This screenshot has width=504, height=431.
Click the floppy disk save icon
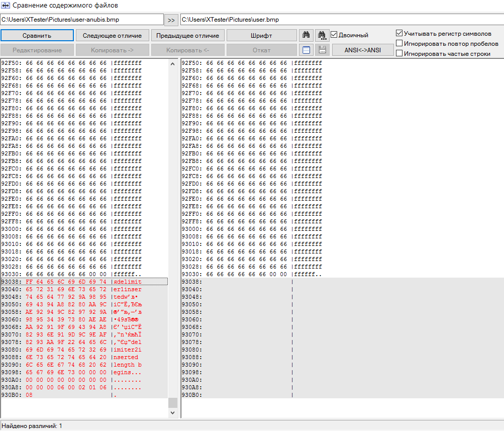(x=322, y=50)
